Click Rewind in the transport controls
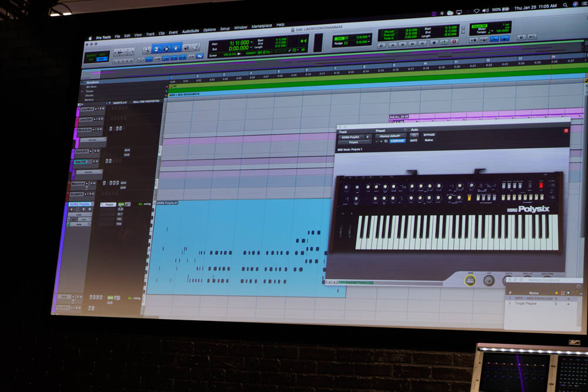Viewport: 588px width, 392px height. point(402,44)
